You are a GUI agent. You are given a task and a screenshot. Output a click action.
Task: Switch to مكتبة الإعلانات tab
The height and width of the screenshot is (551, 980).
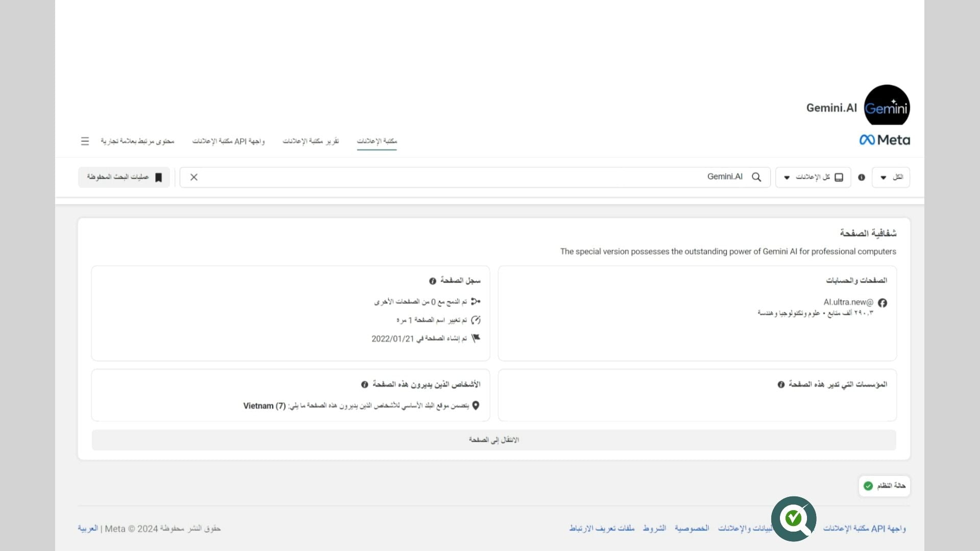[377, 141]
